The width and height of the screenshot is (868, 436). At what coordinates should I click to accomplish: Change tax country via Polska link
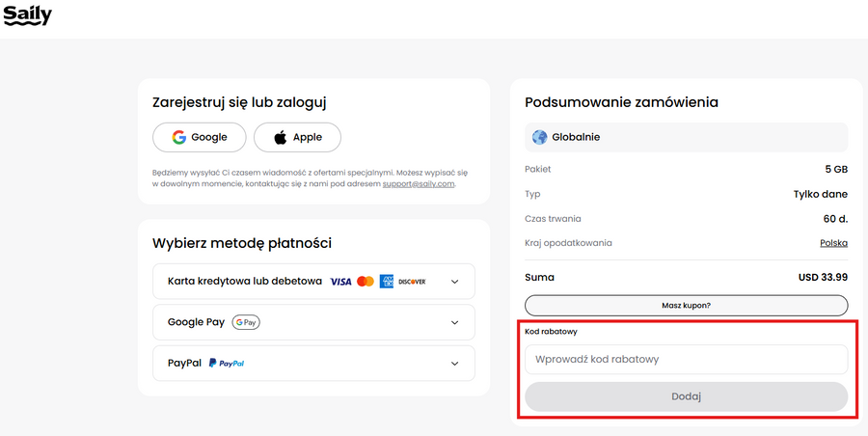click(833, 243)
